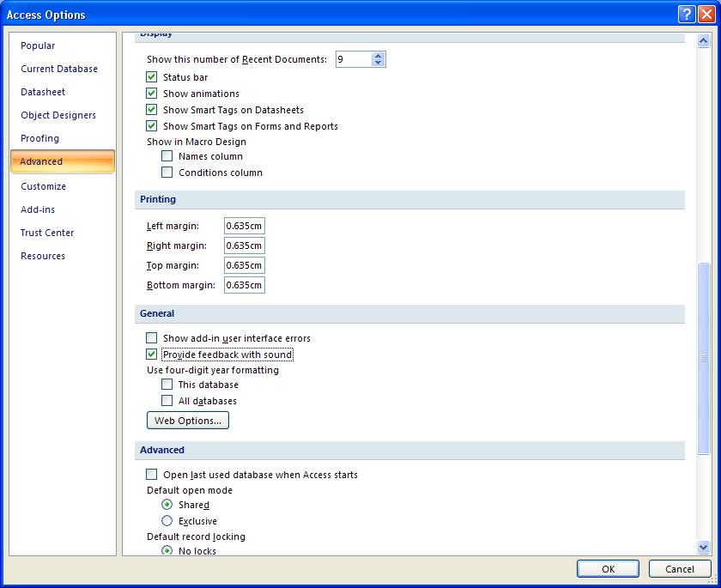Open the Help question mark button

pyautogui.click(x=687, y=15)
